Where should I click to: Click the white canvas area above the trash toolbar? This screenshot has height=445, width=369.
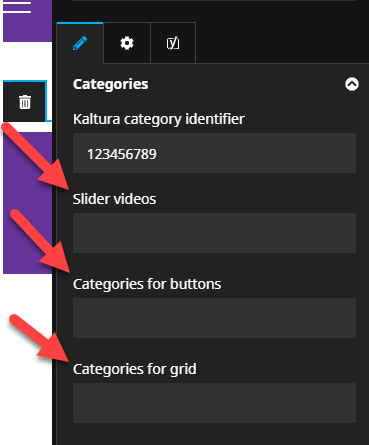click(x=28, y=61)
